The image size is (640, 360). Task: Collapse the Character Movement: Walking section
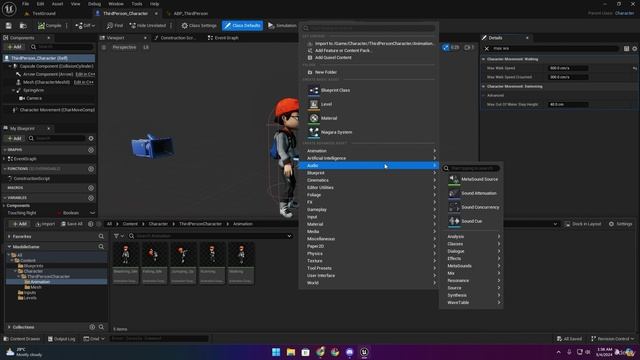point(484,59)
